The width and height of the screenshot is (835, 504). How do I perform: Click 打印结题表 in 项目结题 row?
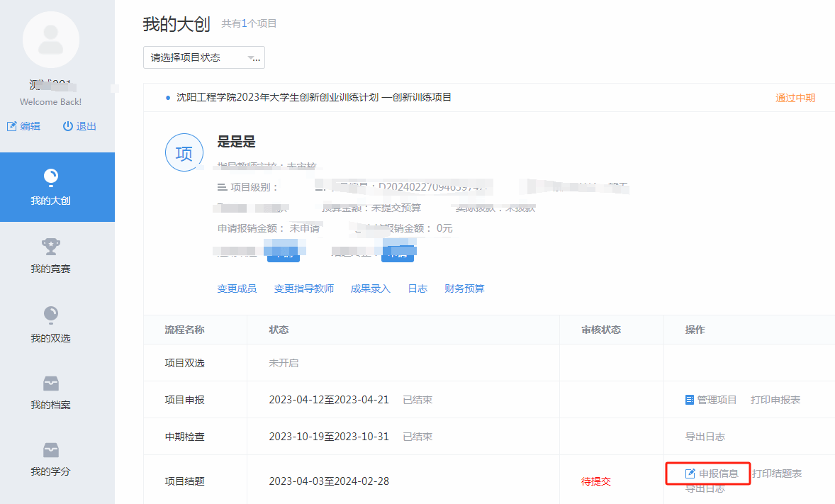[x=777, y=474]
